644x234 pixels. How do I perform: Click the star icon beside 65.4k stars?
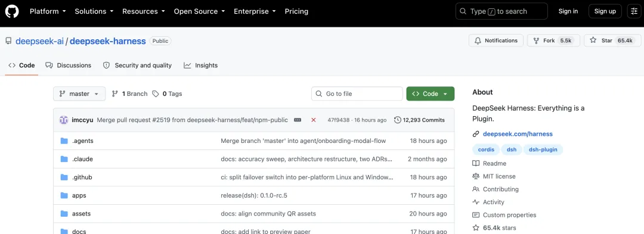point(476,228)
